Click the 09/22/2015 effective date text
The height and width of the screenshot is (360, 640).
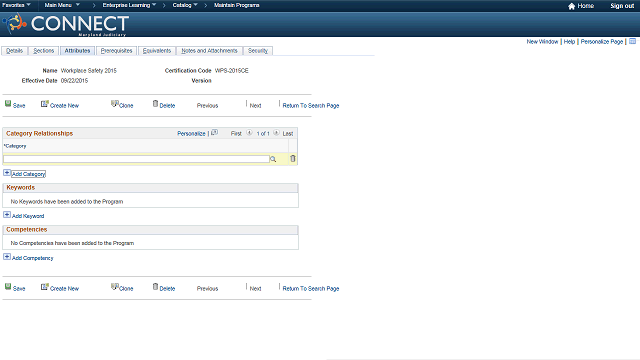(x=74, y=80)
